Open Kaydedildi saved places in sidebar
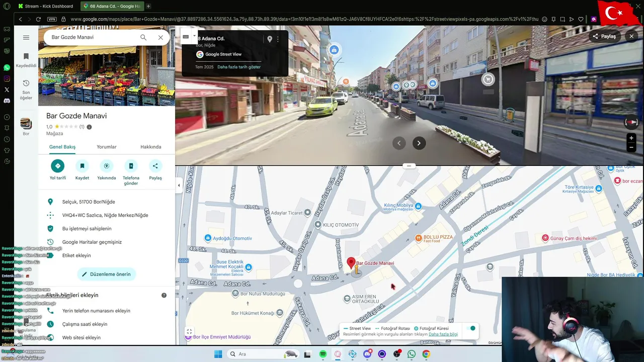644x362 pixels. [x=26, y=60]
